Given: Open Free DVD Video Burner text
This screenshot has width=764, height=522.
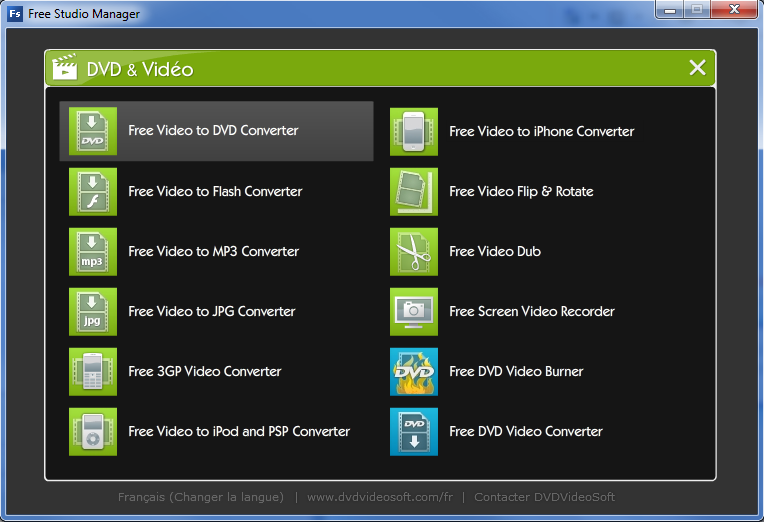Looking at the screenshot, I should [516, 371].
